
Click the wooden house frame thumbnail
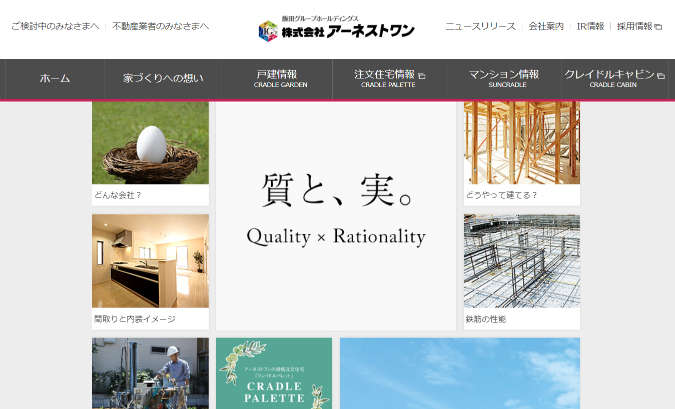pyautogui.click(x=521, y=143)
